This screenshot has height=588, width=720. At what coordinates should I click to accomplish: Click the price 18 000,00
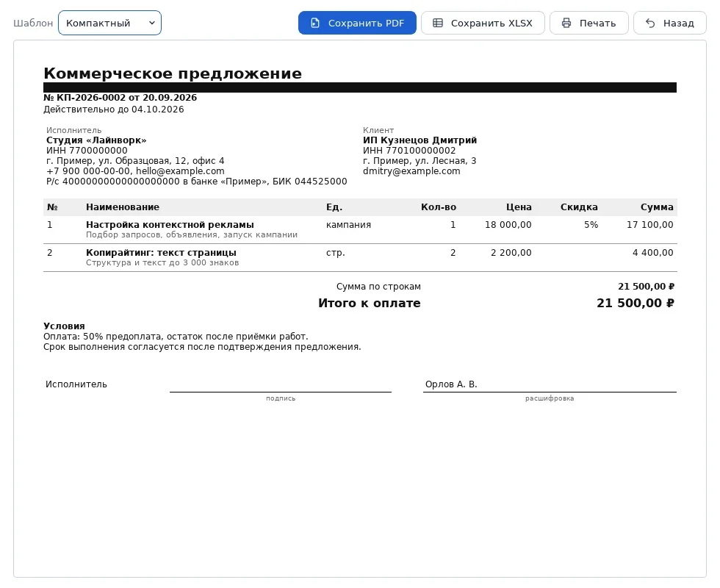508,225
